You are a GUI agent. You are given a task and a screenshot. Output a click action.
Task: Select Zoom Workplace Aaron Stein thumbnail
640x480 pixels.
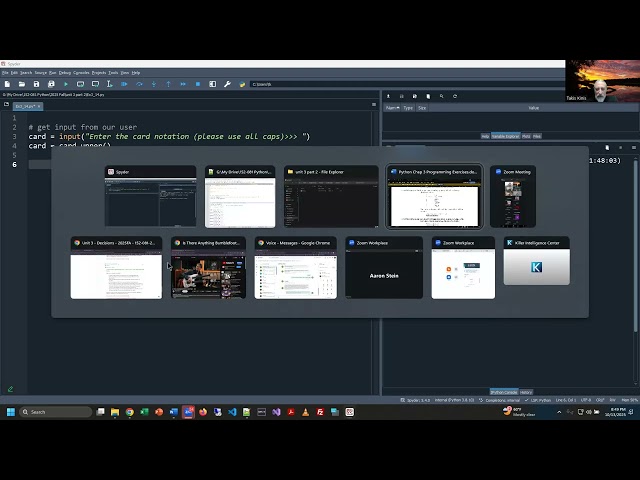[x=384, y=268]
